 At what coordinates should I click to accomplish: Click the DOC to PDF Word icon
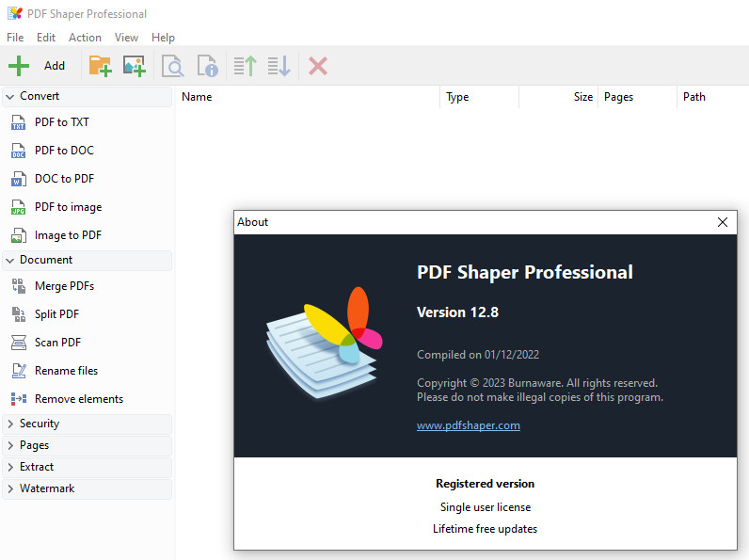[x=18, y=179]
